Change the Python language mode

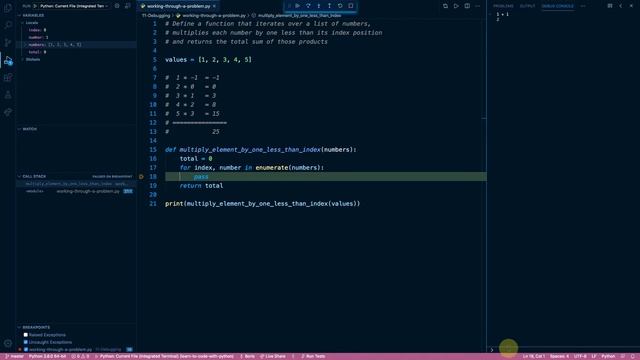coord(608,356)
